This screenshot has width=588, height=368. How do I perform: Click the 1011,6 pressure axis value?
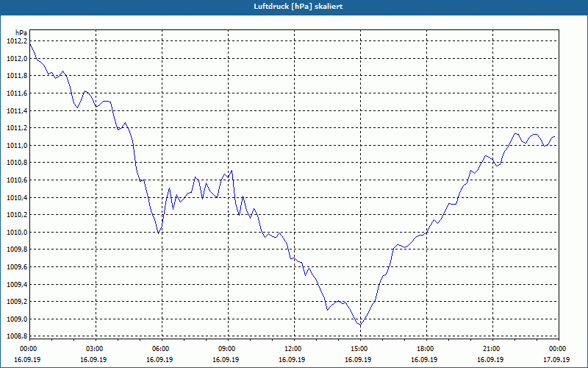click(17, 93)
